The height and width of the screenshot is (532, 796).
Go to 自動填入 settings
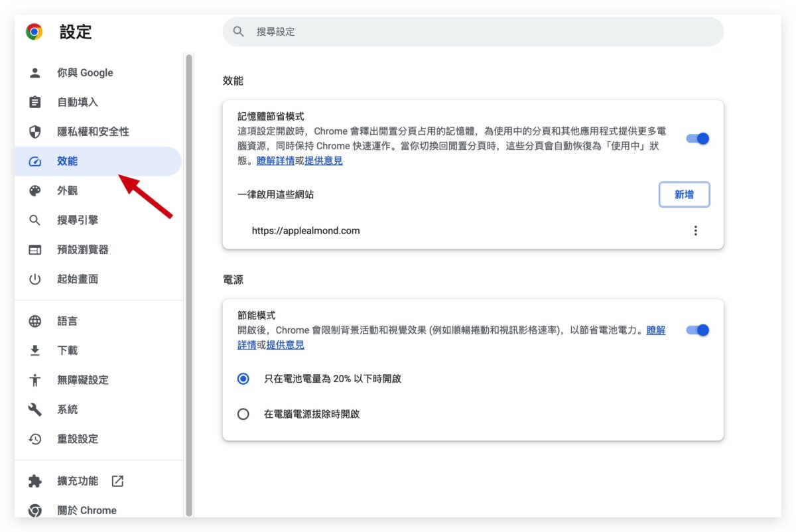[x=98, y=102]
